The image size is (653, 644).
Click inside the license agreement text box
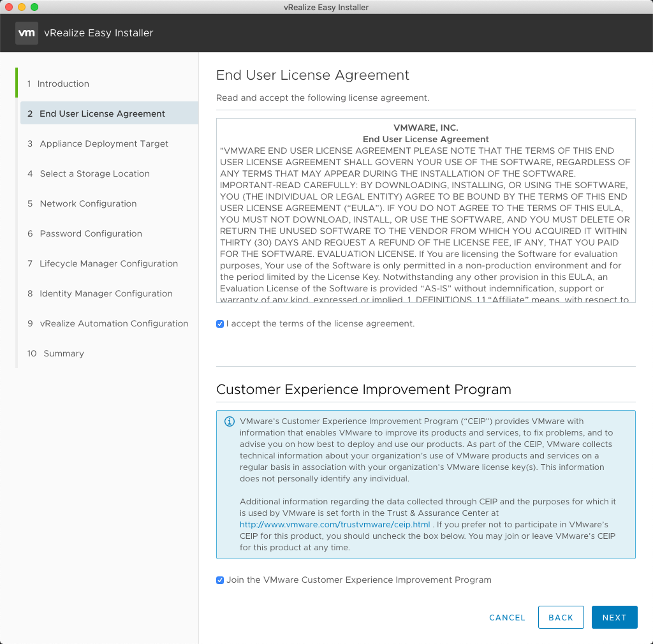click(x=425, y=210)
